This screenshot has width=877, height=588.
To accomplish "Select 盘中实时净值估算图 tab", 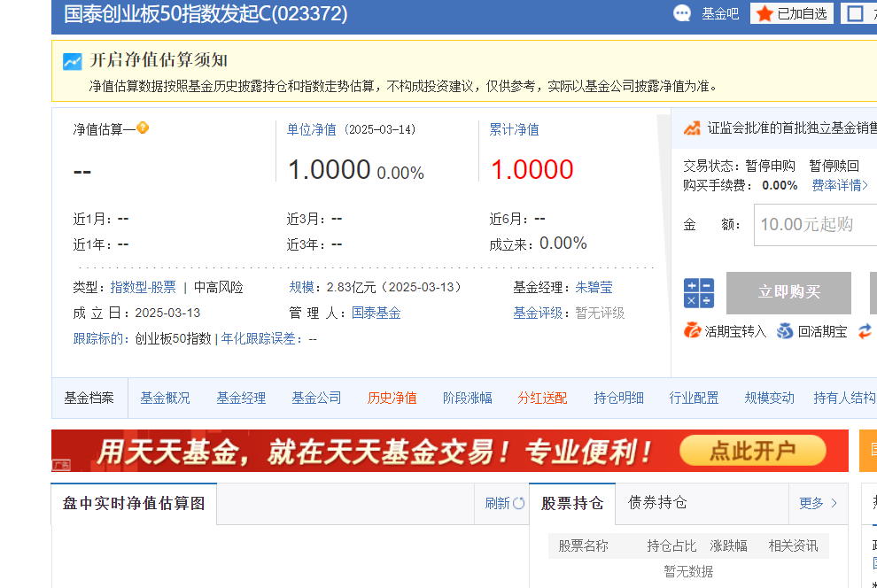I will tap(134, 504).
